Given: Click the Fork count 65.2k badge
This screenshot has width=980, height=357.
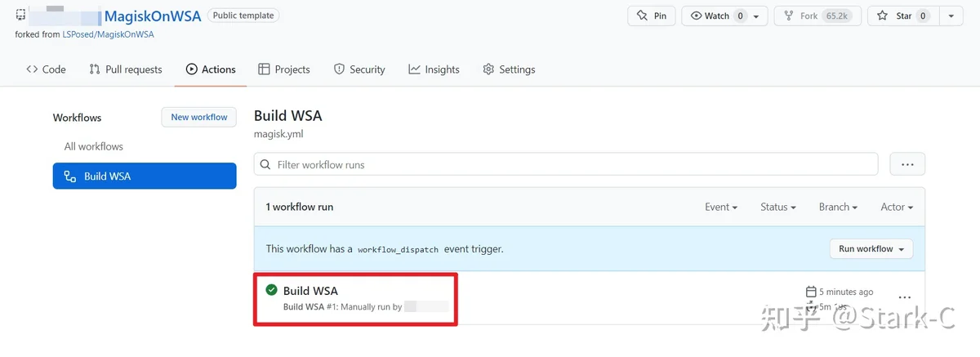Looking at the screenshot, I should coord(836,16).
